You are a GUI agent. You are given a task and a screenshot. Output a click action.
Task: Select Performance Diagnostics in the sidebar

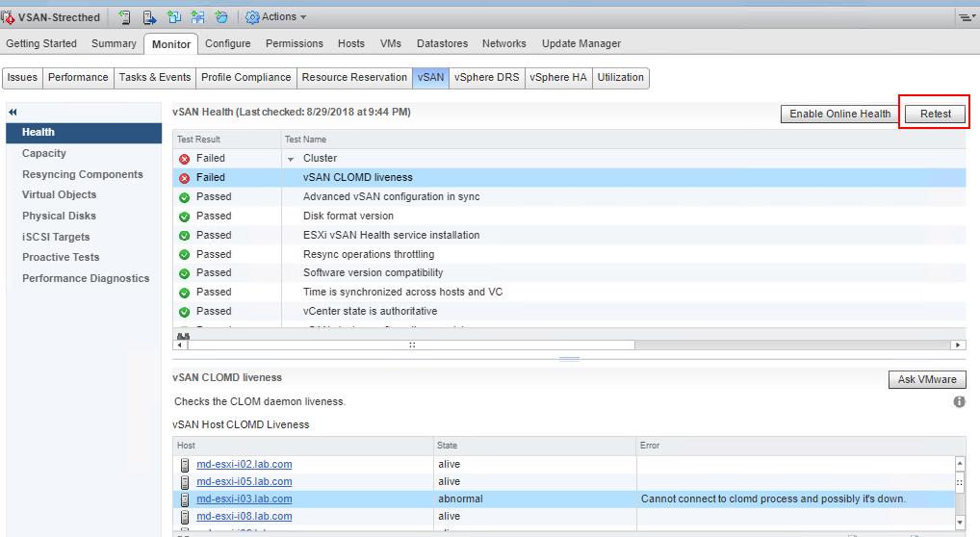click(86, 279)
